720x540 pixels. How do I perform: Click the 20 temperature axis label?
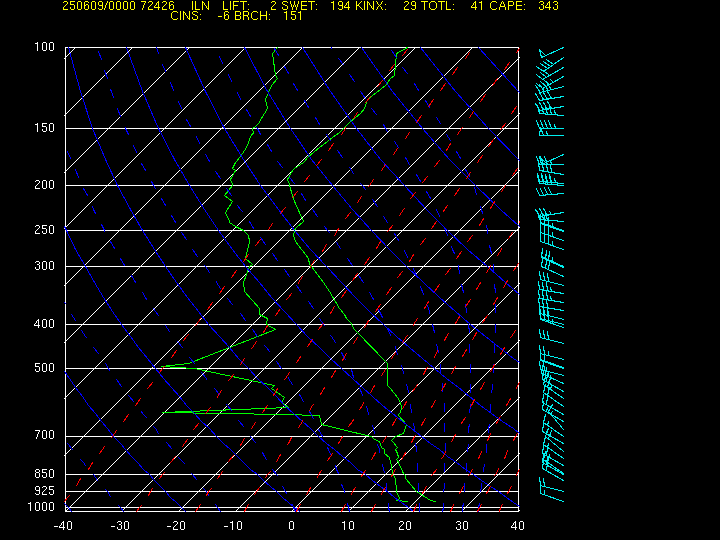pyautogui.click(x=405, y=526)
